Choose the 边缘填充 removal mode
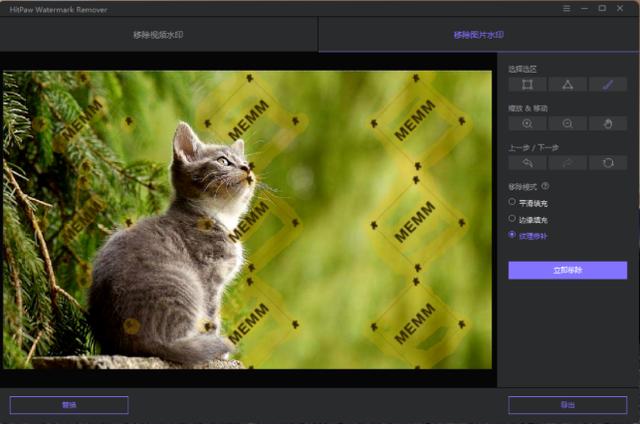640x424 pixels. coord(513,218)
